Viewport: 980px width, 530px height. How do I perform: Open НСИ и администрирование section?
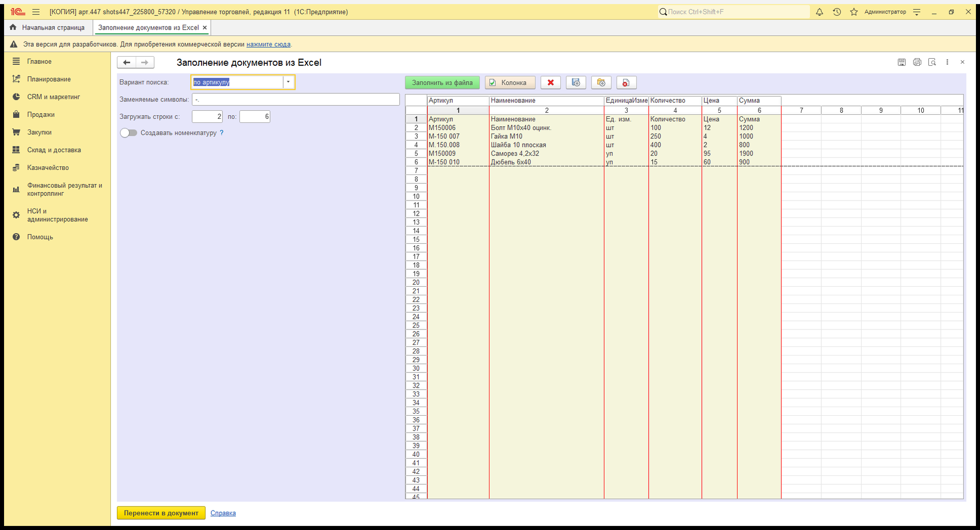(57, 215)
